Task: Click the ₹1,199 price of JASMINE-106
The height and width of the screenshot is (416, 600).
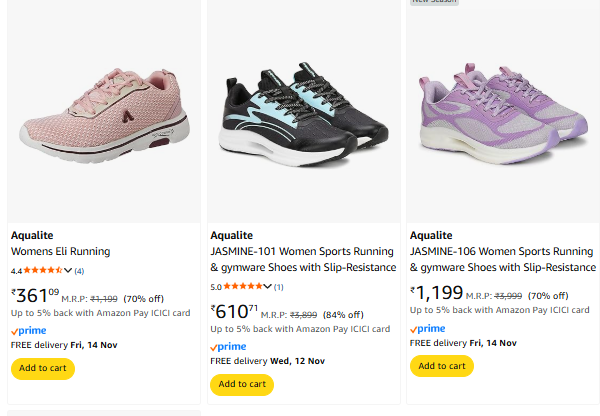Action: 438,294
